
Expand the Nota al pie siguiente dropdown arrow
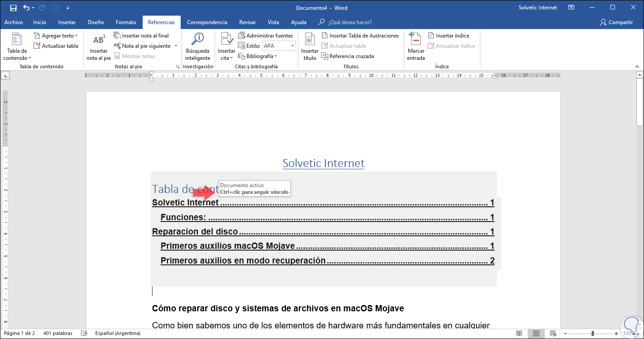pyautogui.click(x=176, y=46)
